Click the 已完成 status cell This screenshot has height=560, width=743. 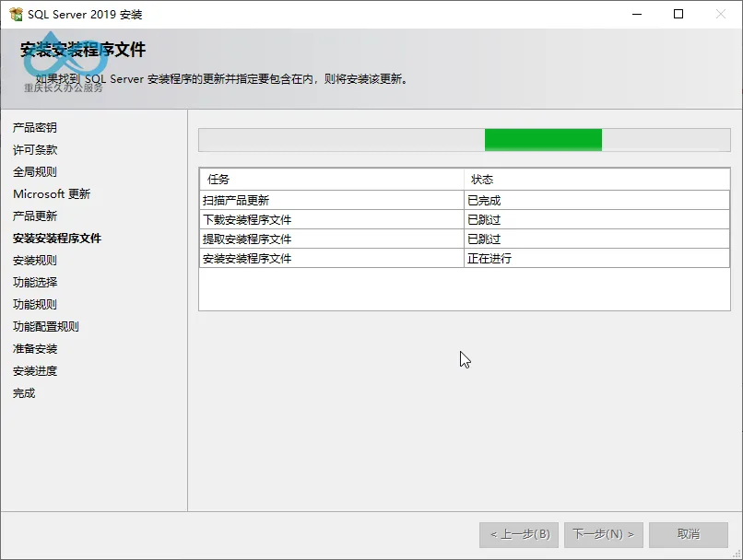[x=597, y=200]
